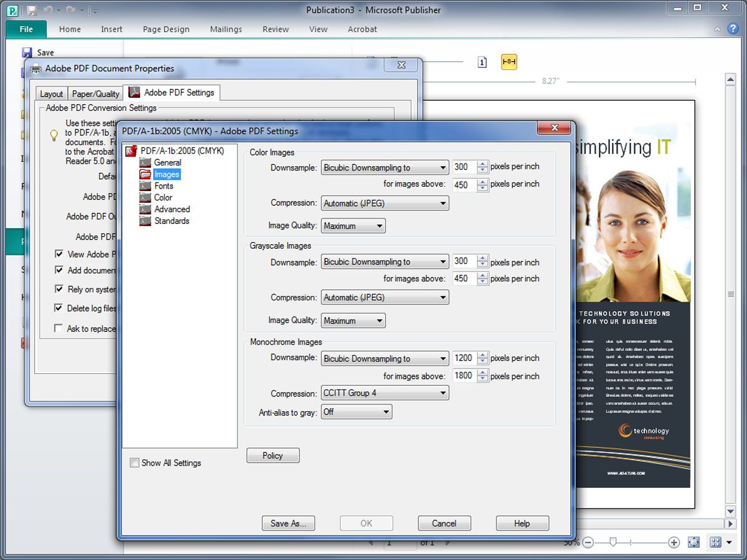Increase Monochrome downsample 1200 ppi spinner
Image resolution: width=747 pixels, height=560 pixels.
(482, 355)
